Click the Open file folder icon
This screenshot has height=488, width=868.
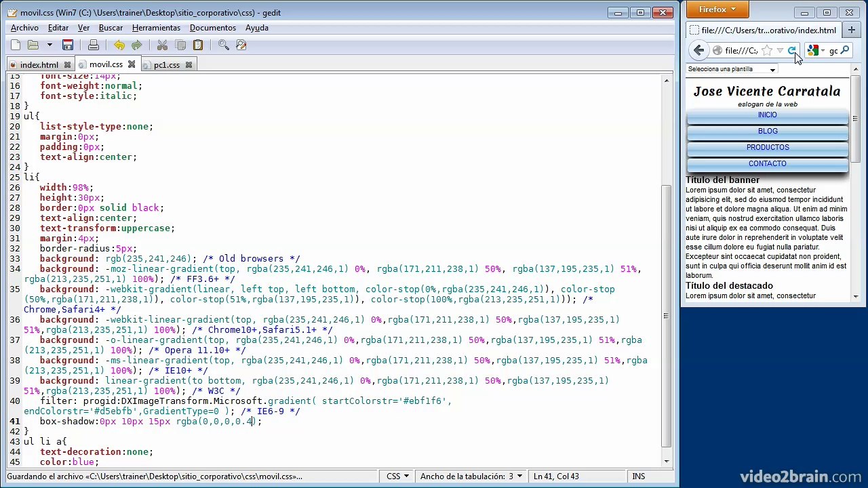[x=33, y=45]
